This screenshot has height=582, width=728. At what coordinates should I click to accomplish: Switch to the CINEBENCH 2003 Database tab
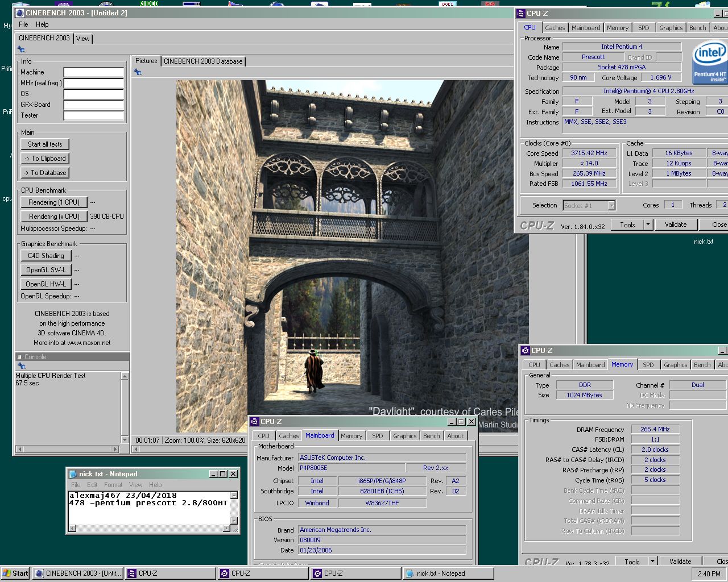pos(203,61)
